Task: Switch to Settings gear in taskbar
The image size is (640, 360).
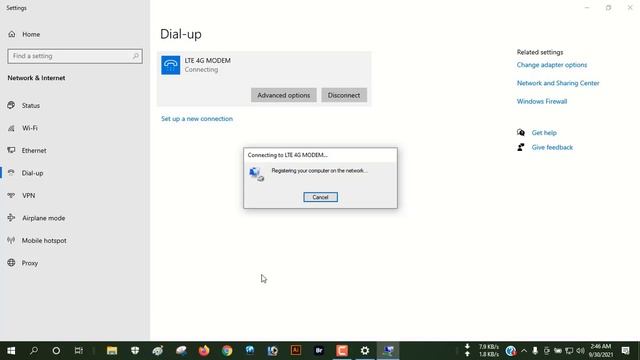Action: tap(365, 351)
